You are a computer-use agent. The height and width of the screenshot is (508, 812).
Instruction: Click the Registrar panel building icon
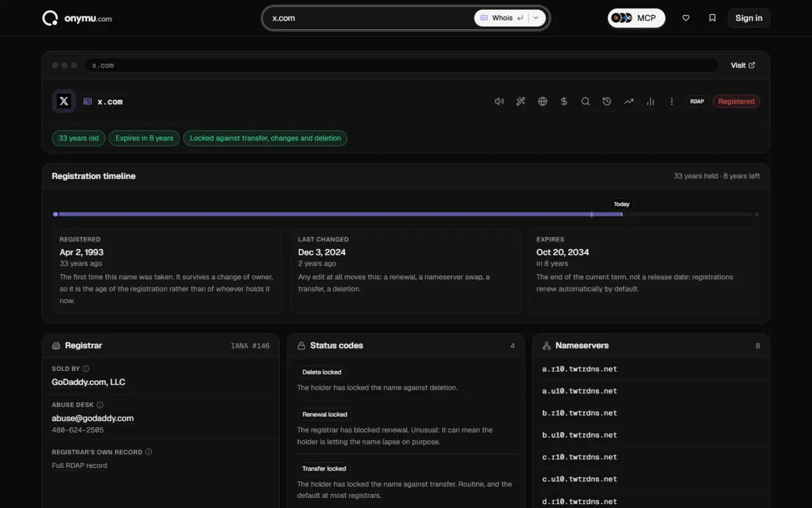(x=56, y=346)
